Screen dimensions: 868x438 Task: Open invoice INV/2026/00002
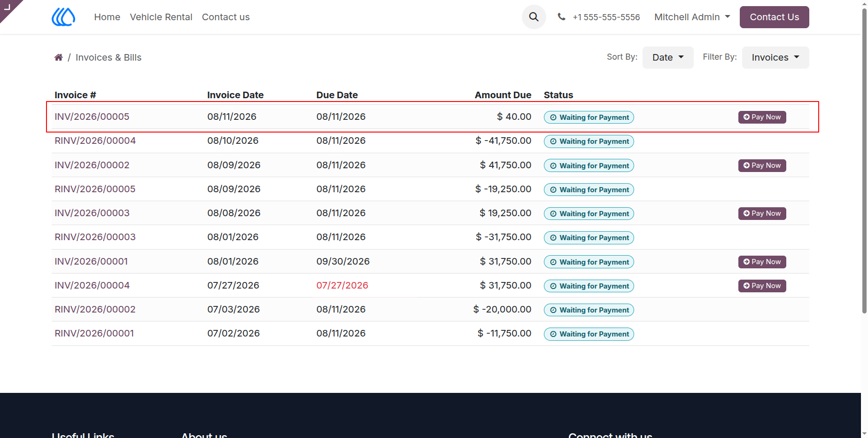click(92, 165)
